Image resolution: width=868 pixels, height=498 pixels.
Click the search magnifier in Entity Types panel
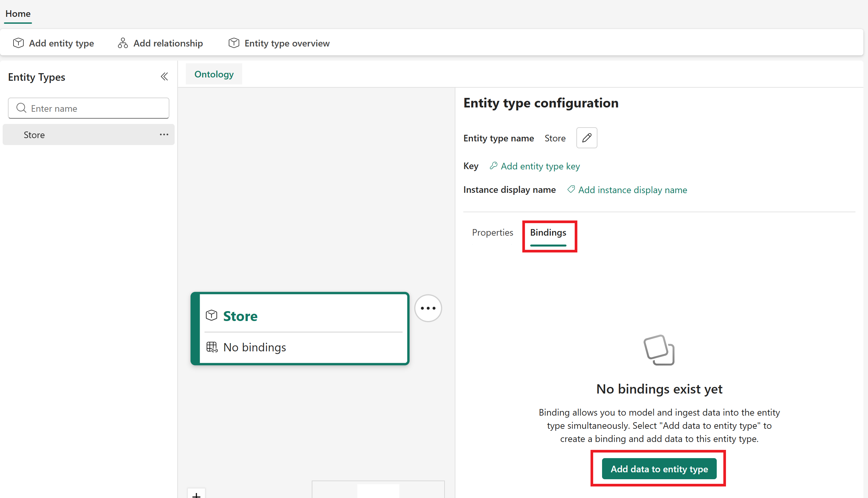21,108
